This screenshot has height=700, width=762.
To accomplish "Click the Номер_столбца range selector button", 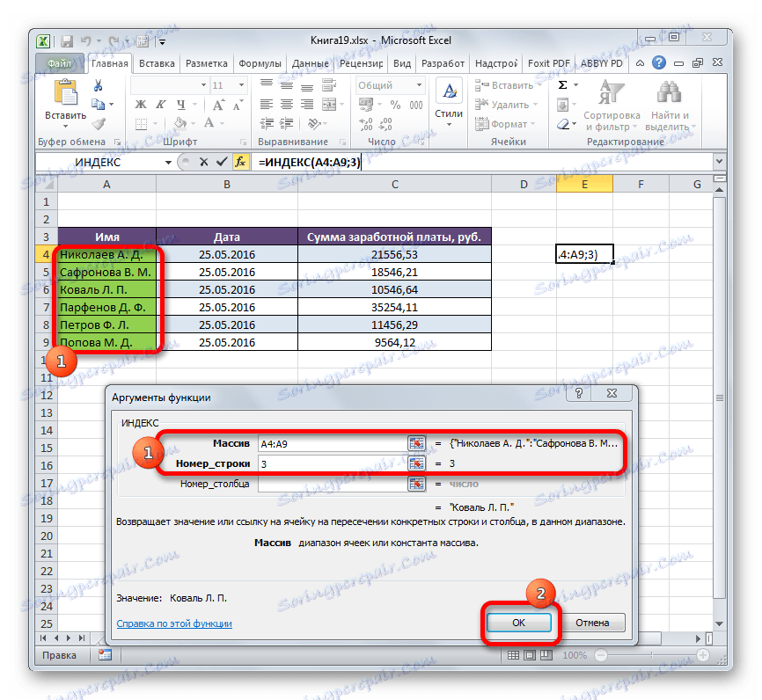I will click(416, 484).
